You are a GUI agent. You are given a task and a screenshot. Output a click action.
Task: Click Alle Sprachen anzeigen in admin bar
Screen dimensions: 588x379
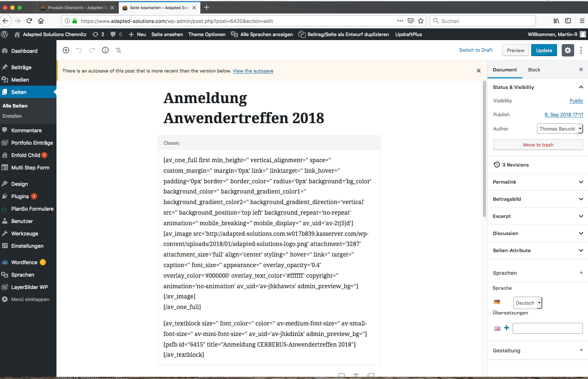(x=262, y=34)
